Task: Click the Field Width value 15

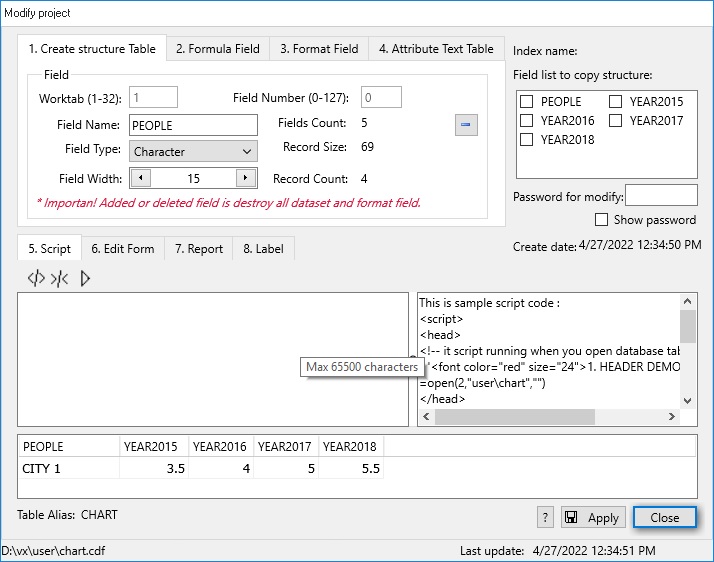Action: (194, 178)
